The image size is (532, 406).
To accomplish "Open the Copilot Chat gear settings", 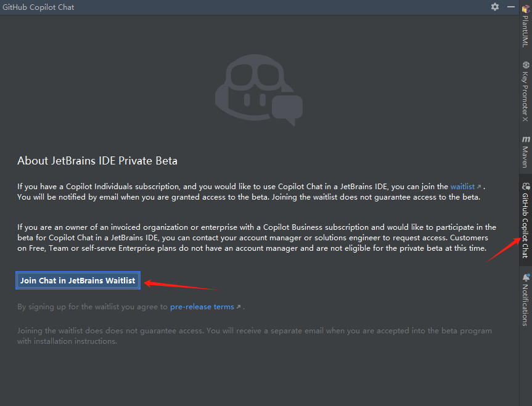I will coord(495,7).
